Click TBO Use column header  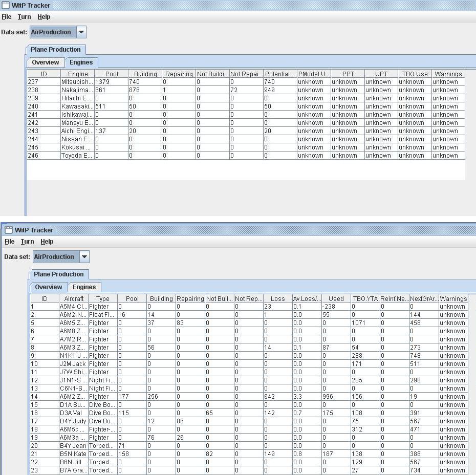pyautogui.click(x=415, y=74)
